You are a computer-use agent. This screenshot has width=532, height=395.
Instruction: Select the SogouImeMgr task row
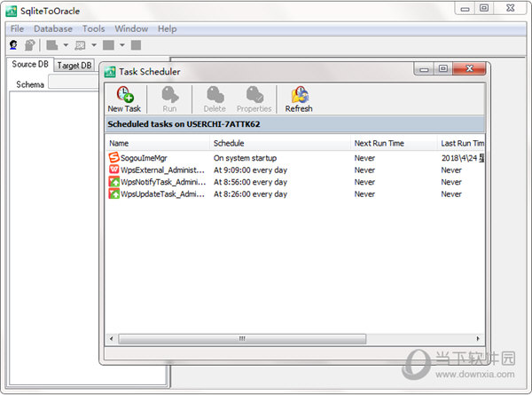pyautogui.click(x=295, y=158)
